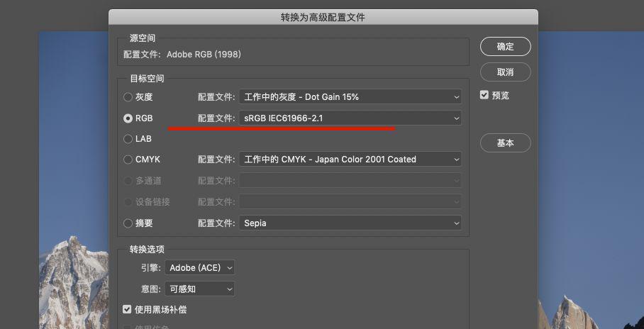Open the 灰度 profile dropdown (Dot Gain 15%)
The image size is (644, 329).
(350, 97)
